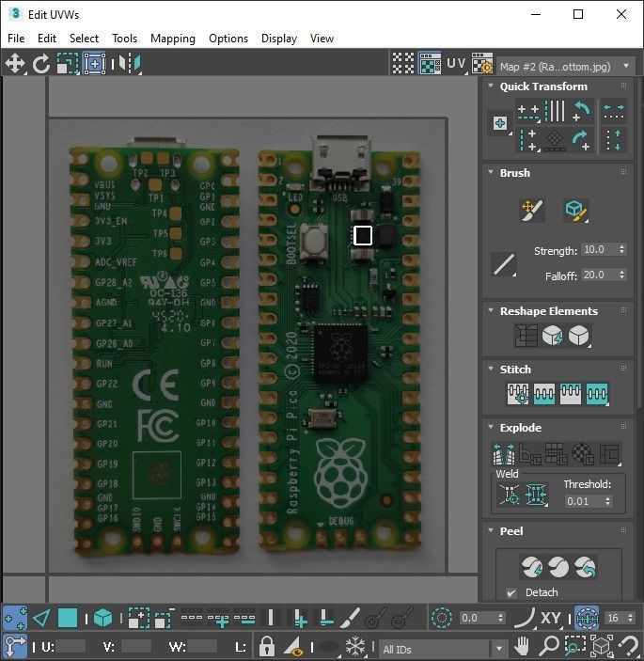The width and height of the screenshot is (644, 661).
Task: Click the UV coordinate plane button
Action: [x=456, y=64]
